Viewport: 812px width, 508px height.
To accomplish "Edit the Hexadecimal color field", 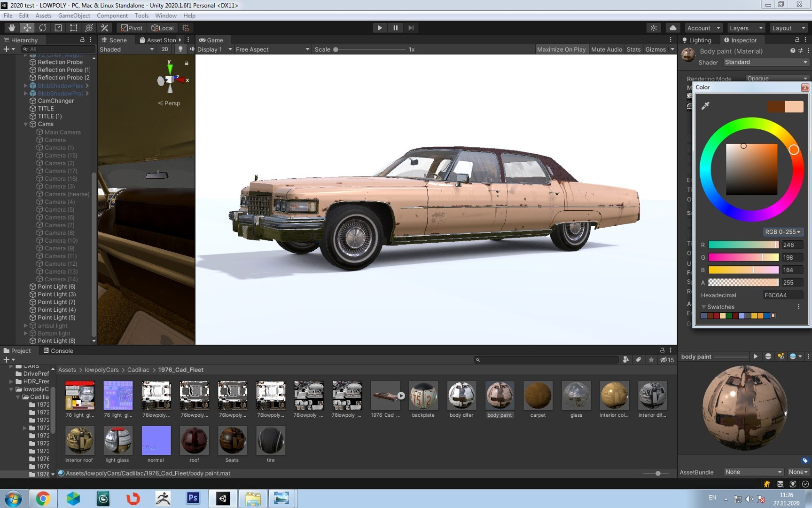I will point(783,295).
